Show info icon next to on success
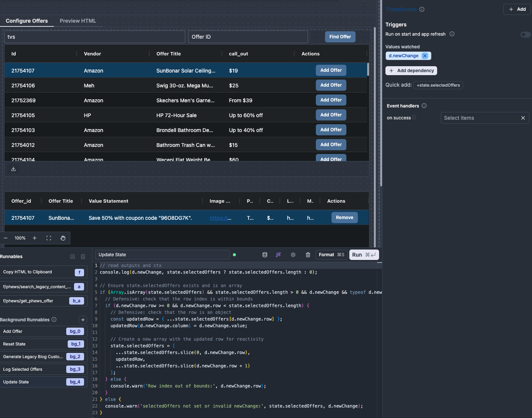Viewport: 532px width, 418px height. coord(414,118)
